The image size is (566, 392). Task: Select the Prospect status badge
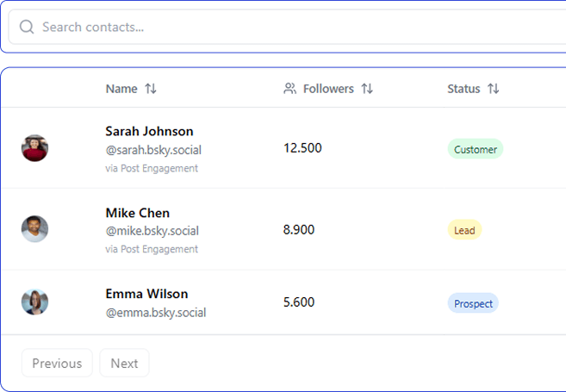473,303
